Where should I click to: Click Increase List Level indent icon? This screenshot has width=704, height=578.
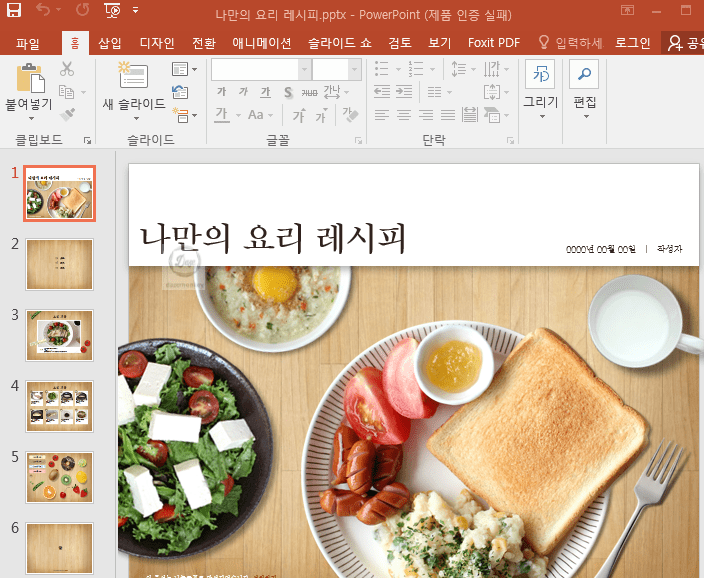coord(404,92)
